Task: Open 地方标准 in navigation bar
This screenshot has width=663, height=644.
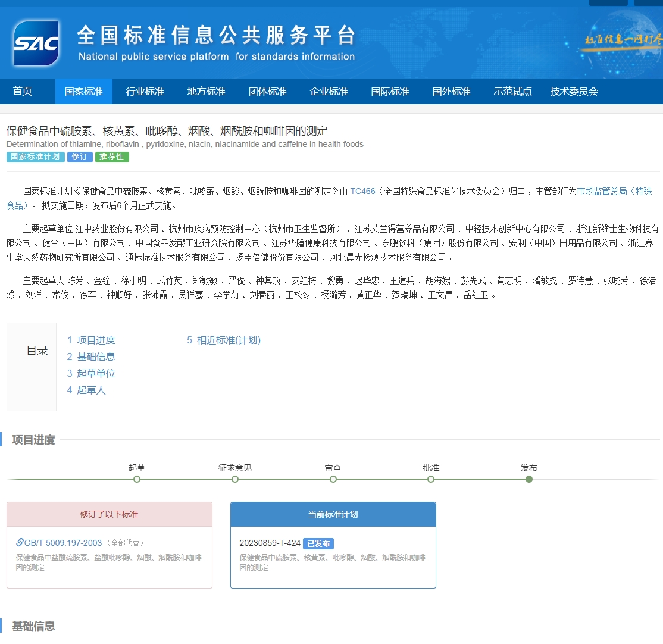Action: tap(206, 92)
